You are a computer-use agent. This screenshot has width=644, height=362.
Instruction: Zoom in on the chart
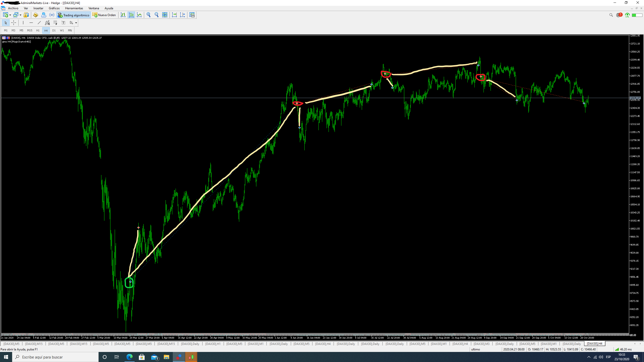pyautogui.click(x=148, y=15)
